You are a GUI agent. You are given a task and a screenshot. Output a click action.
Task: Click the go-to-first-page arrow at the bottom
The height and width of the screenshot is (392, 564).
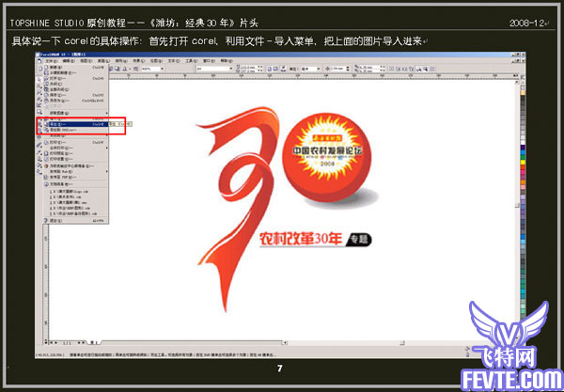pos(51,343)
